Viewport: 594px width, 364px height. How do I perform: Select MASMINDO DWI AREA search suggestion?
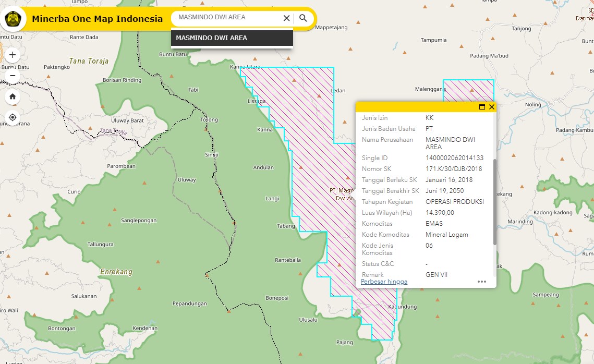click(x=232, y=38)
